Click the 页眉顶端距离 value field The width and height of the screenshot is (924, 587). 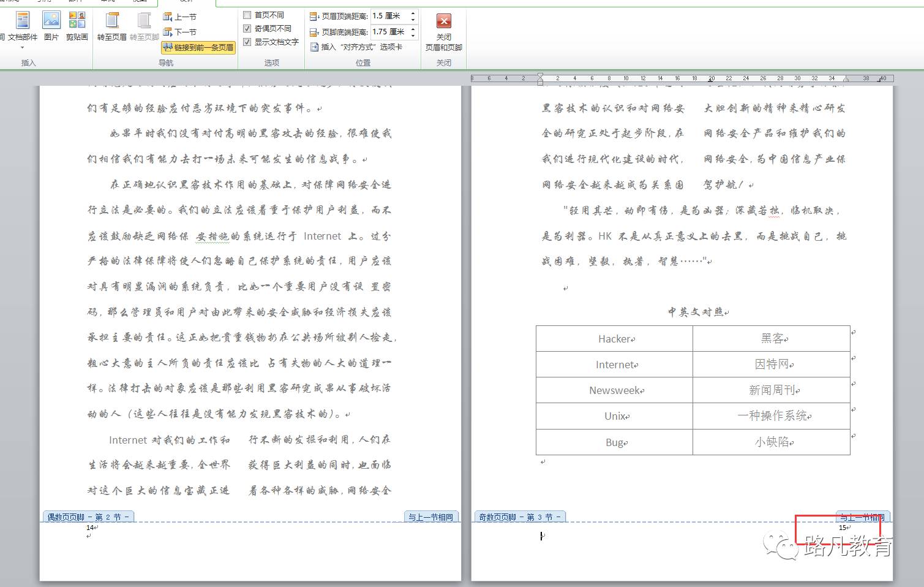(x=389, y=16)
